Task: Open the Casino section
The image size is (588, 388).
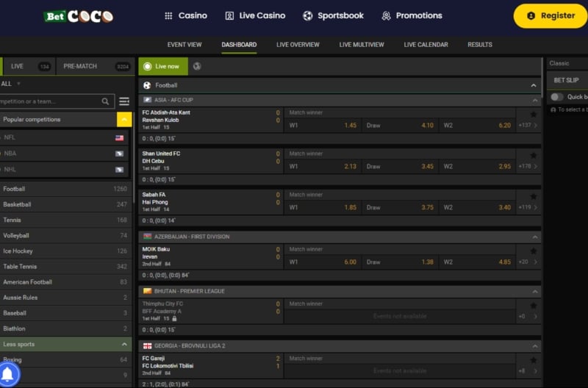Action: (186, 15)
